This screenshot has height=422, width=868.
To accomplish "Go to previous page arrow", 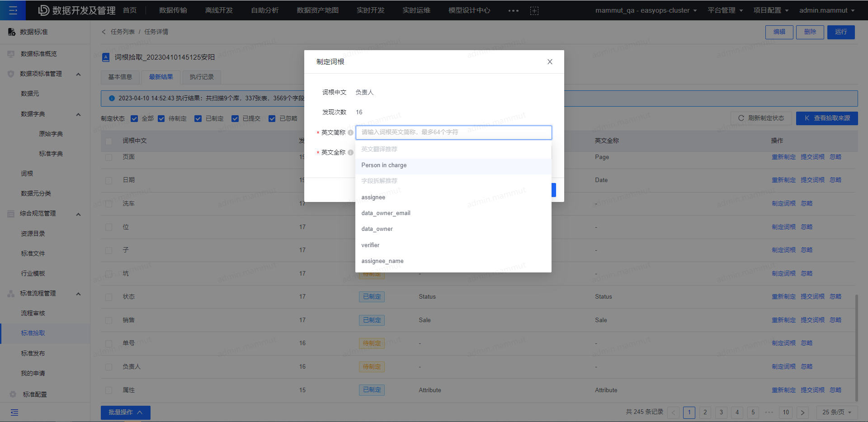I will pos(674,412).
